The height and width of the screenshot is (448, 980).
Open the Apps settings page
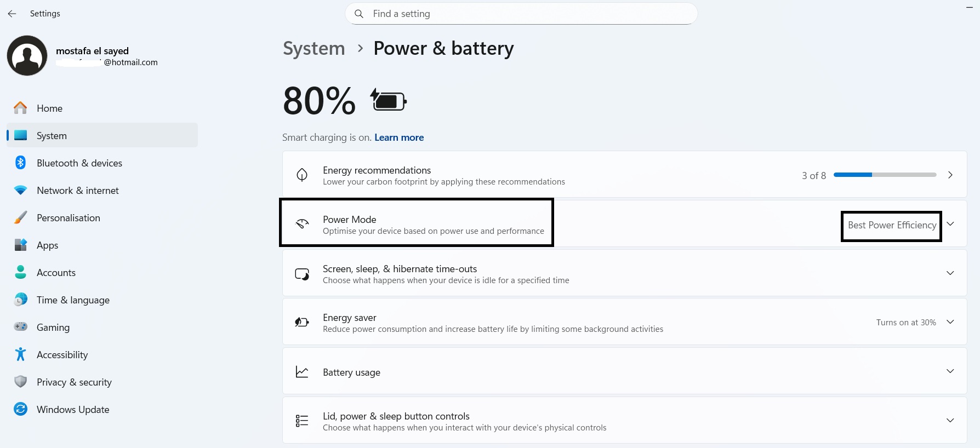coord(47,245)
